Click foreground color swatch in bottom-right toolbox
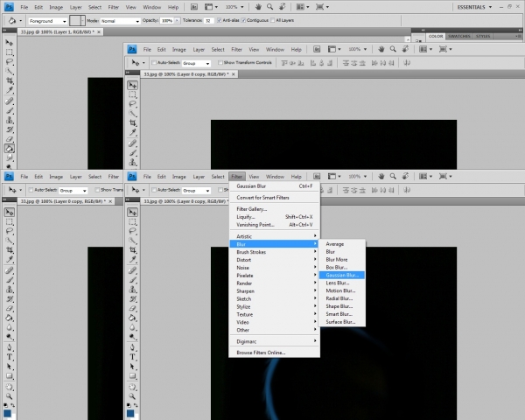 point(130,414)
